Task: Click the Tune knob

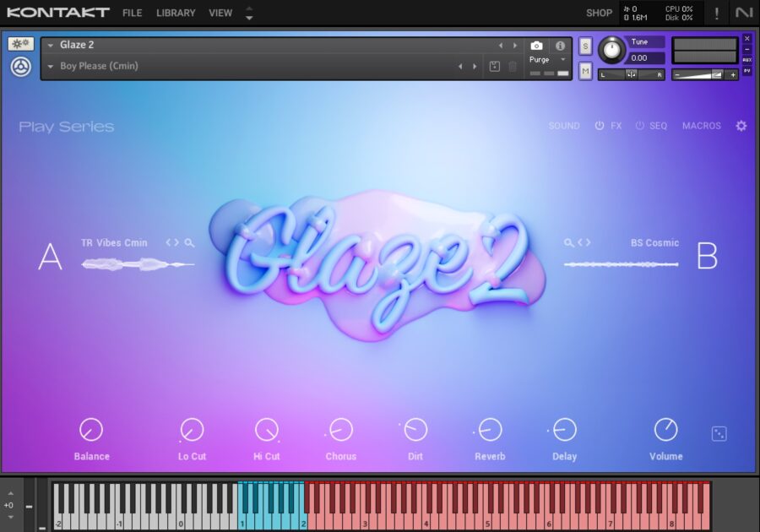Action: click(x=611, y=51)
